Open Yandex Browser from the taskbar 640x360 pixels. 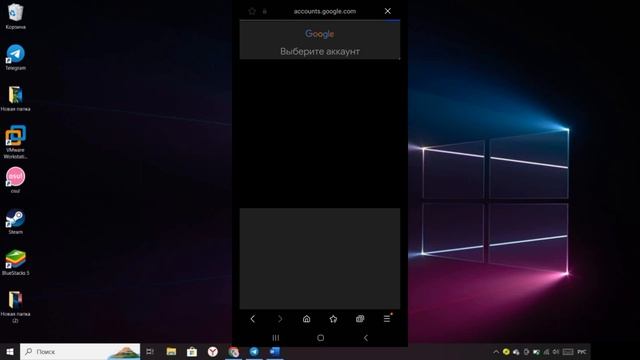click(x=213, y=351)
